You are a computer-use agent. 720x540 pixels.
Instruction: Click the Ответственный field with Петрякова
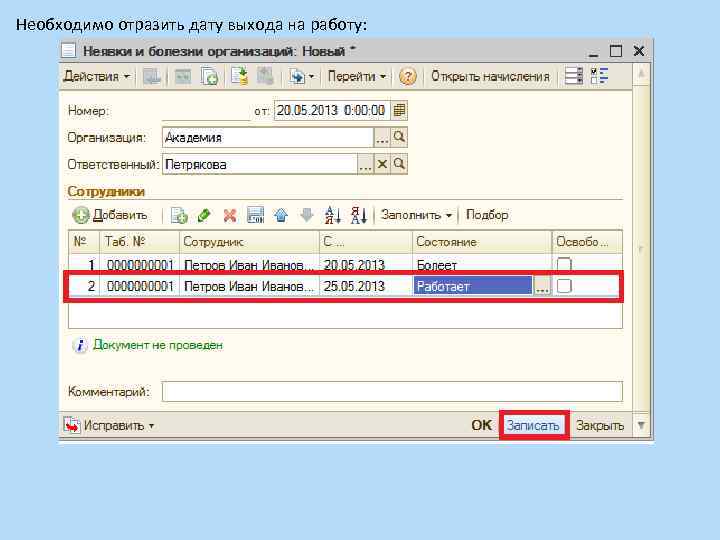tap(259, 164)
